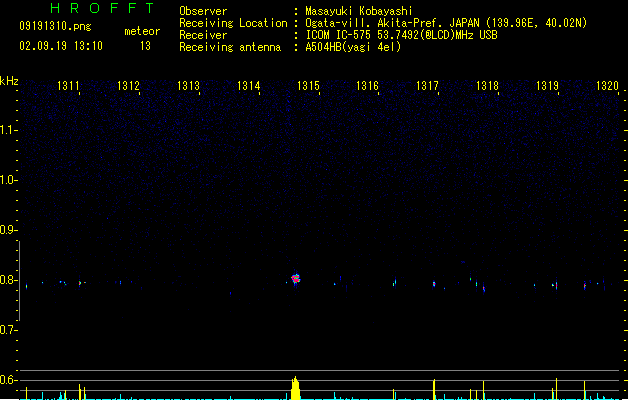
Task: Click the 1313 time axis marker
Action: [x=189, y=86]
